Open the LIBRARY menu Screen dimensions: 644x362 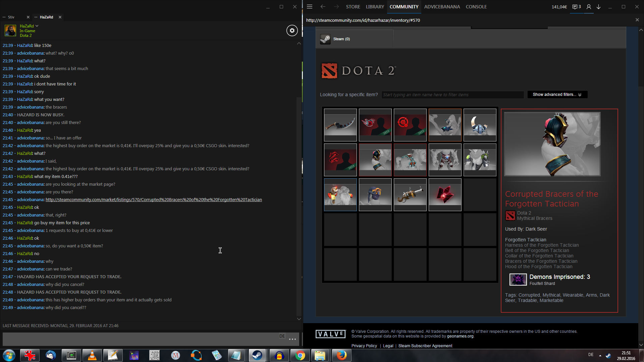[x=375, y=7]
